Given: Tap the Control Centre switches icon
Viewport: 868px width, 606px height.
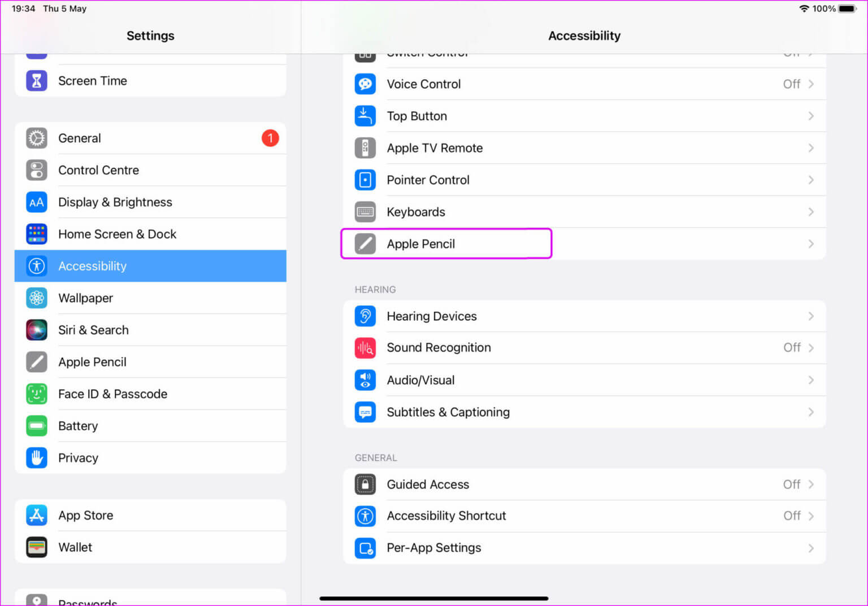Looking at the screenshot, I should pos(37,170).
